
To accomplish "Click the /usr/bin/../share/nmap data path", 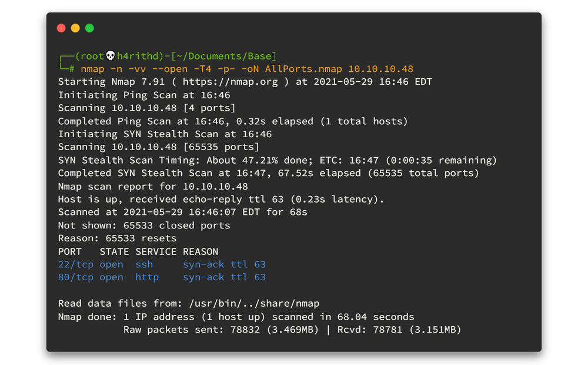I will (253, 303).
